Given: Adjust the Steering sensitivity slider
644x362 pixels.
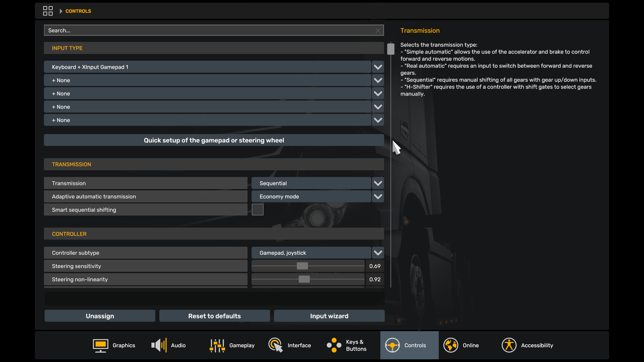Looking at the screenshot, I should (x=302, y=266).
